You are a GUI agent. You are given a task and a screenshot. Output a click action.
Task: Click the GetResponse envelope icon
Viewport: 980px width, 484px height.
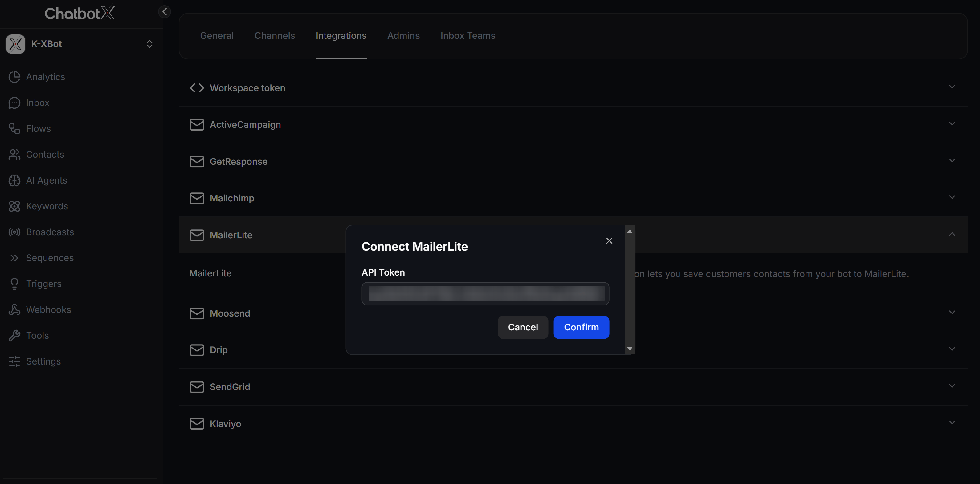[x=197, y=162]
